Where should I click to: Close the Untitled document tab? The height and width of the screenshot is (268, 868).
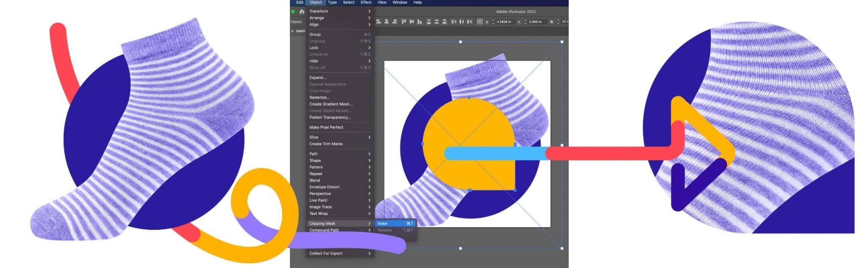(292, 31)
